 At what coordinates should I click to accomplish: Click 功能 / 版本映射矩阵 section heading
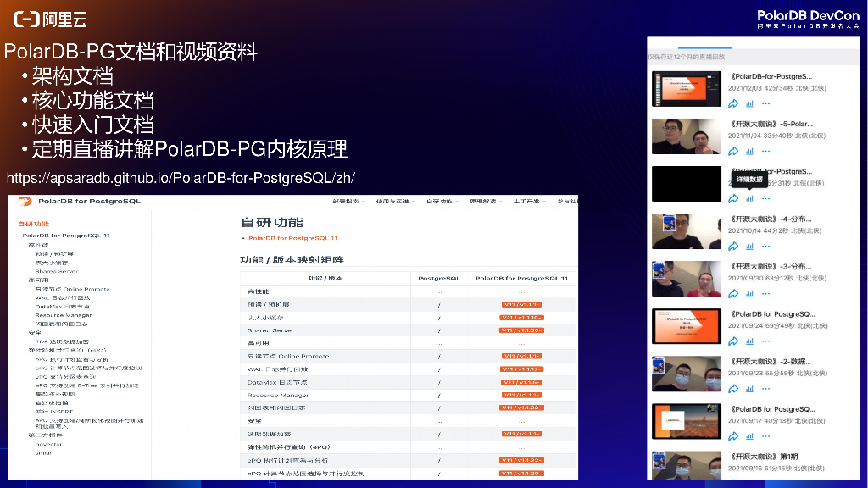292,259
